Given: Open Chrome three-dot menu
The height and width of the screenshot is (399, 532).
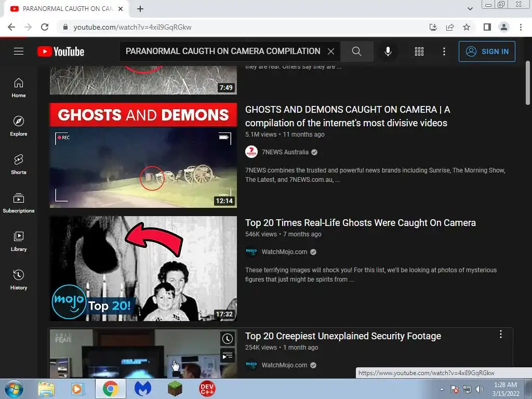Looking at the screenshot, I should tap(521, 27).
